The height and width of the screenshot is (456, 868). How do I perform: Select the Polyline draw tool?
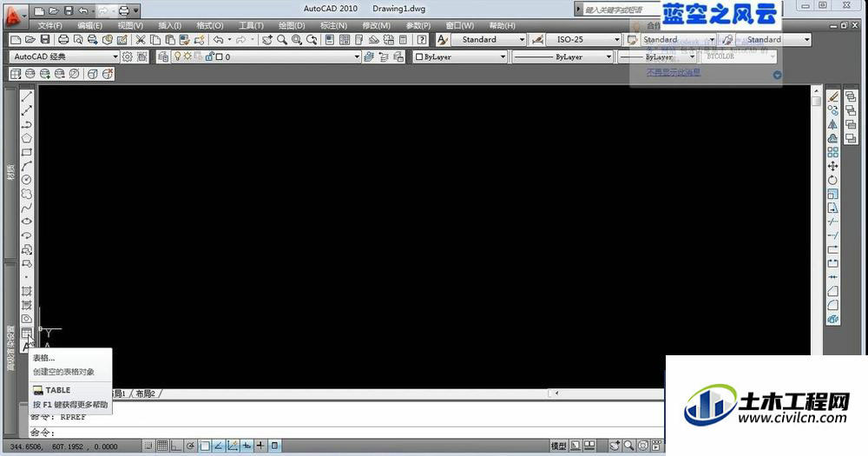point(27,125)
